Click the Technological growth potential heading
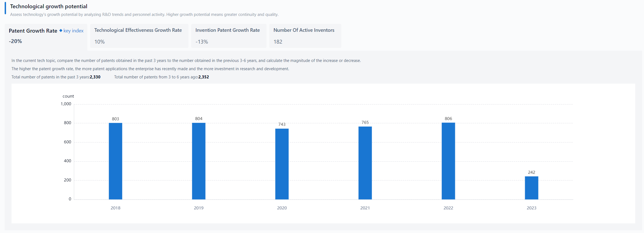 (48, 6)
